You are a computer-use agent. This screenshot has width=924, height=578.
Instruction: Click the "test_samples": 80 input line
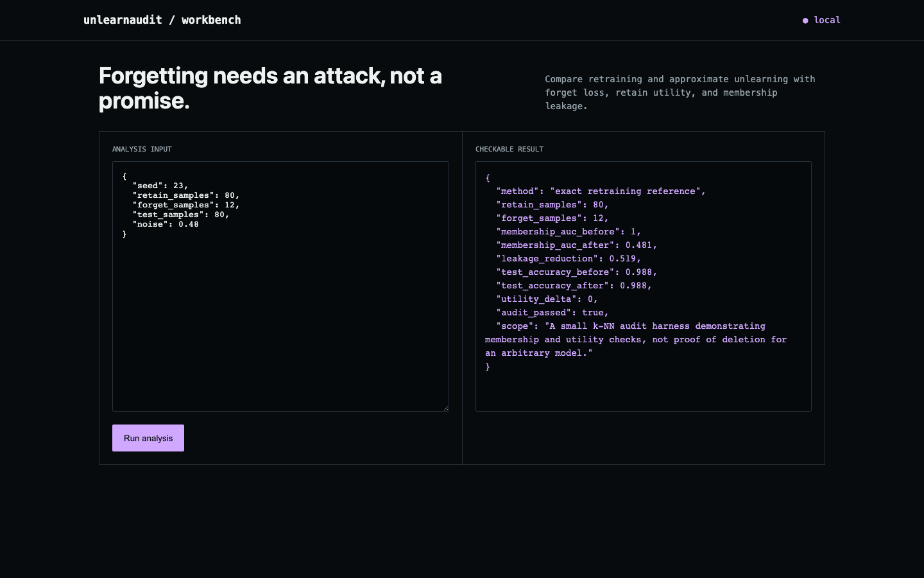(181, 215)
